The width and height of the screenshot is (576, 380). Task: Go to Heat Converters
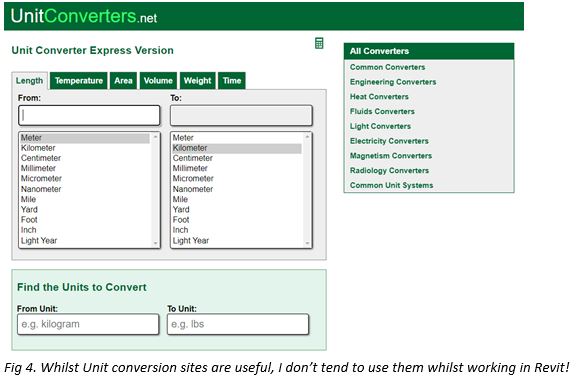tap(379, 97)
